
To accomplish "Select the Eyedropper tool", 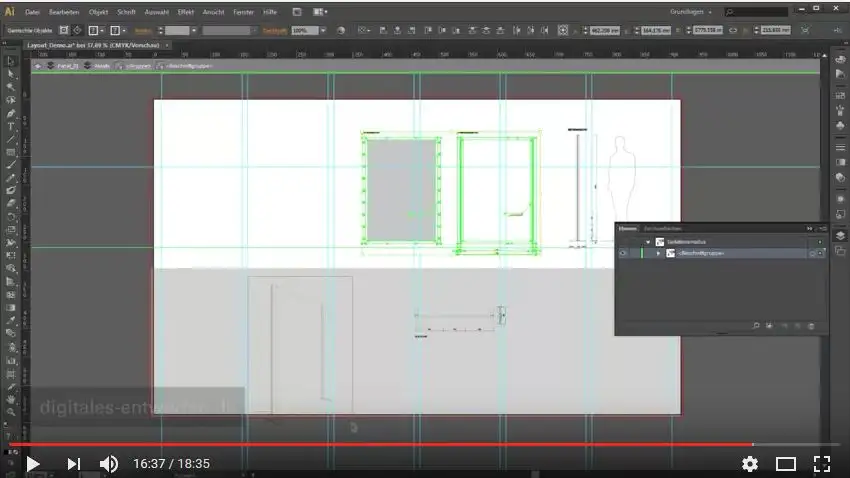I will tap(10, 321).
